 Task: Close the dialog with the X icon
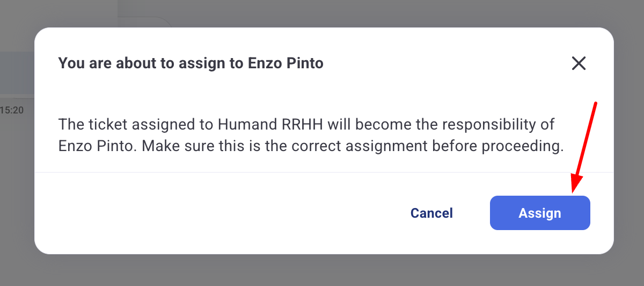[x=579, y=63]
